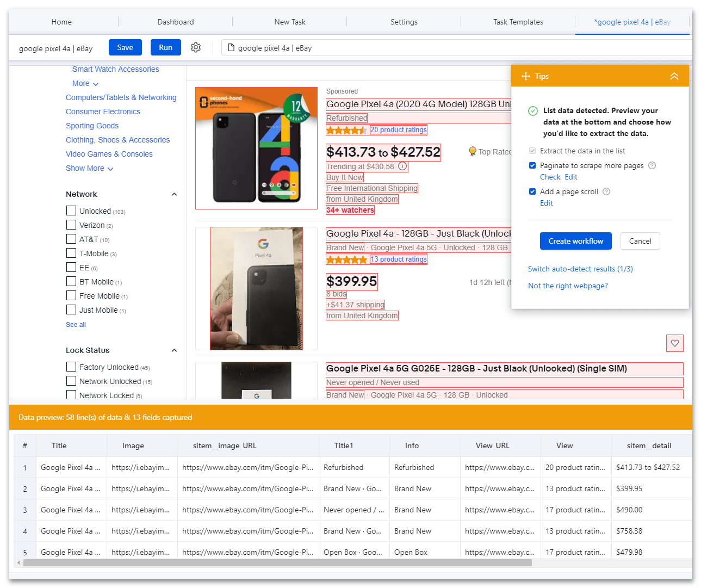The width and height of the screenshot is (701, 588).
Task: Click help icon next to Paginate option
Action: 652,165
